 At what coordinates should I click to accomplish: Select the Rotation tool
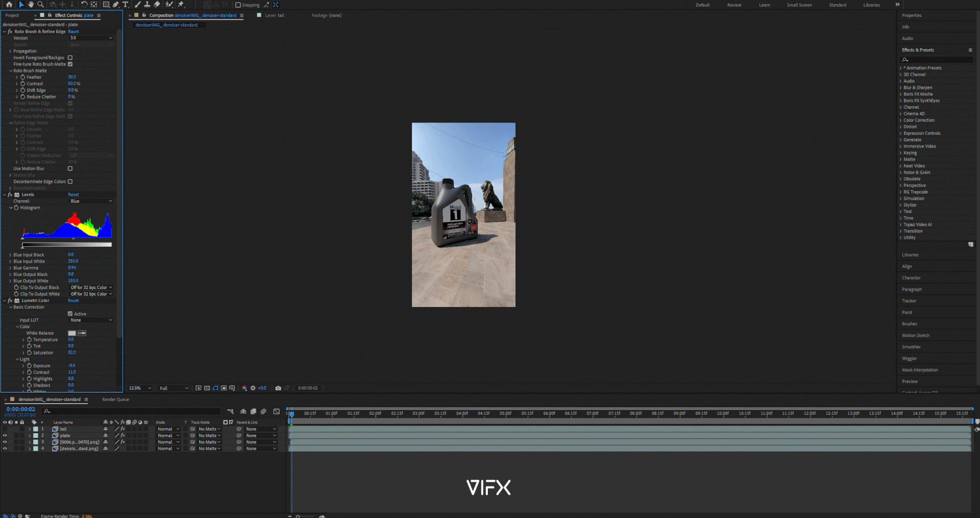[x=84, y=5]
